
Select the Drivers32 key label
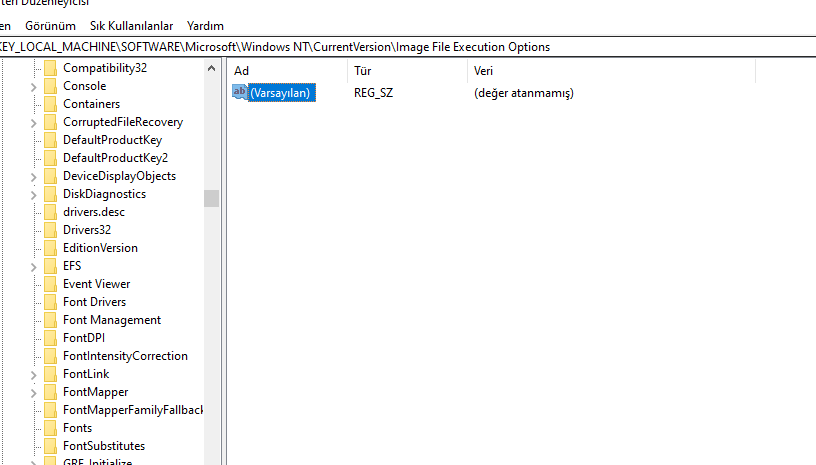pos(87,230)
